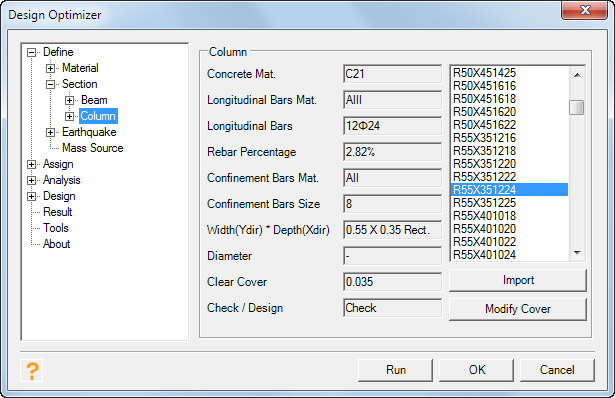615x398 pixels.
Task: Select section R55X401024 in the list
Action: point(509,254)
